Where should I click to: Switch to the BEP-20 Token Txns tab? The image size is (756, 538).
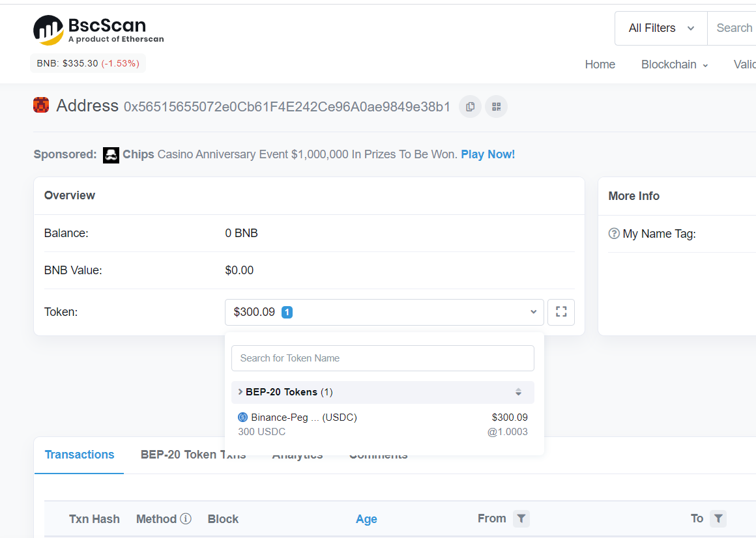click(x=193, y=455)
